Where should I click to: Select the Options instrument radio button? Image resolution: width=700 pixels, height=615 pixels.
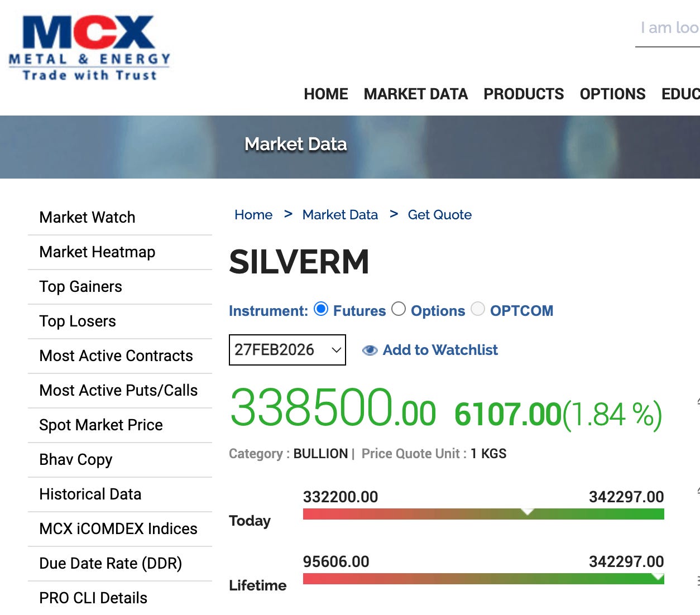click(x=399, y=309)
